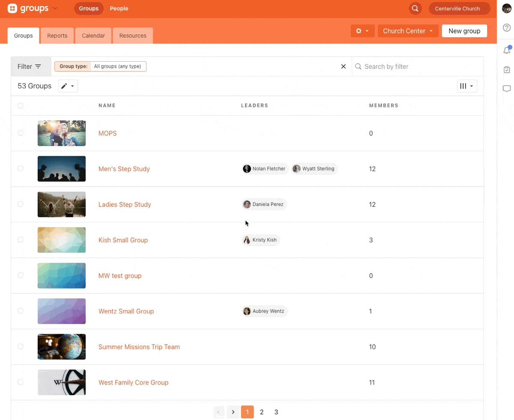Open the chat bubble icon in sidebar
This screenshot has height=420, width=514.
coord(507,89)
